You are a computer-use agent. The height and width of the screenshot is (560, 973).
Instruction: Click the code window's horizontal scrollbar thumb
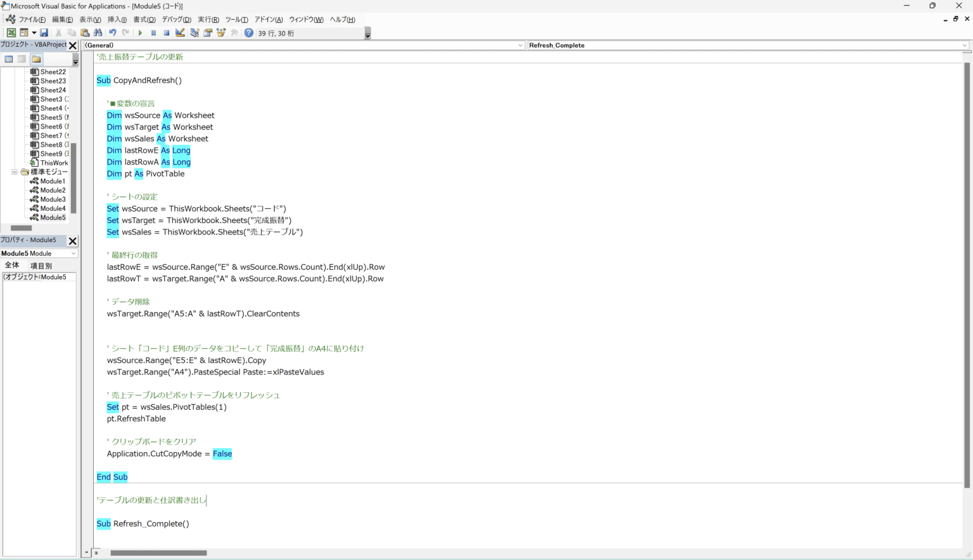158,553
